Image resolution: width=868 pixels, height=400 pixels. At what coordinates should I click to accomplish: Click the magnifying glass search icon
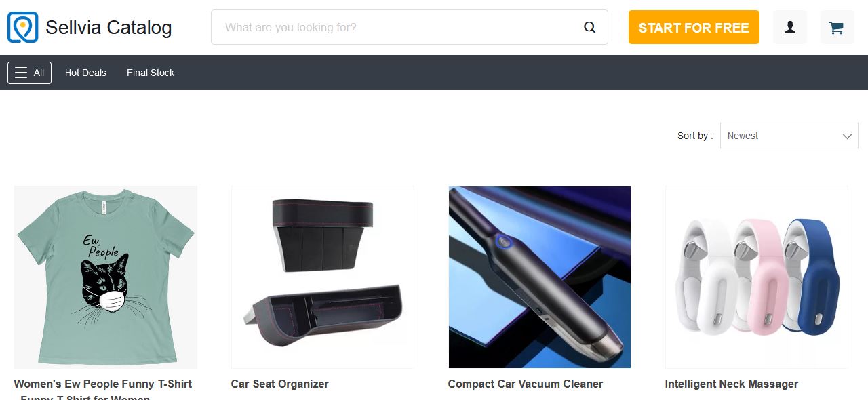coord(589,27)
